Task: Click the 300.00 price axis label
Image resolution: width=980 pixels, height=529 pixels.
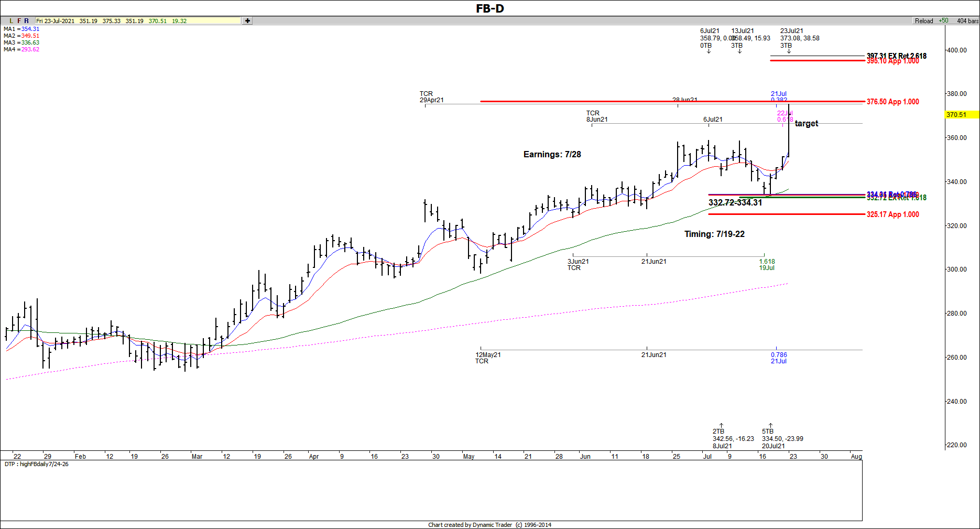Action: pos(956,269)
